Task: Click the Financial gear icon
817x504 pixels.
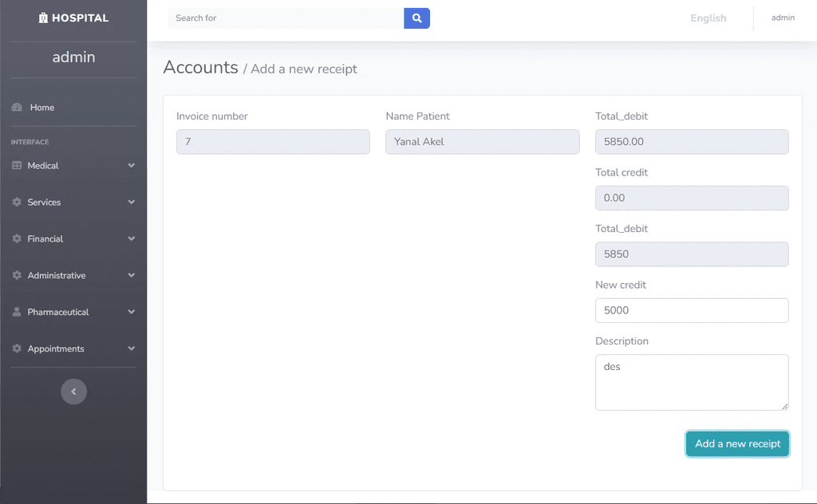Action: coord(17,238)
